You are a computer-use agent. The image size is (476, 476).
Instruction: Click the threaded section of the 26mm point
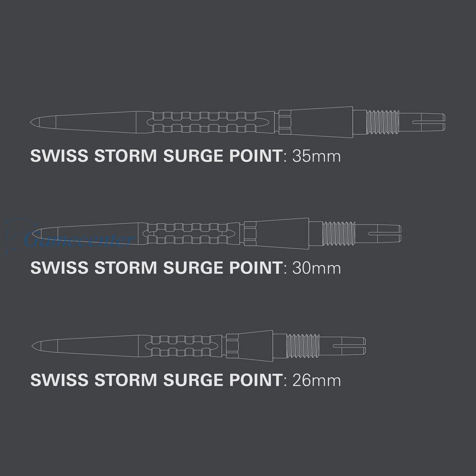click(x=303, y=346)
